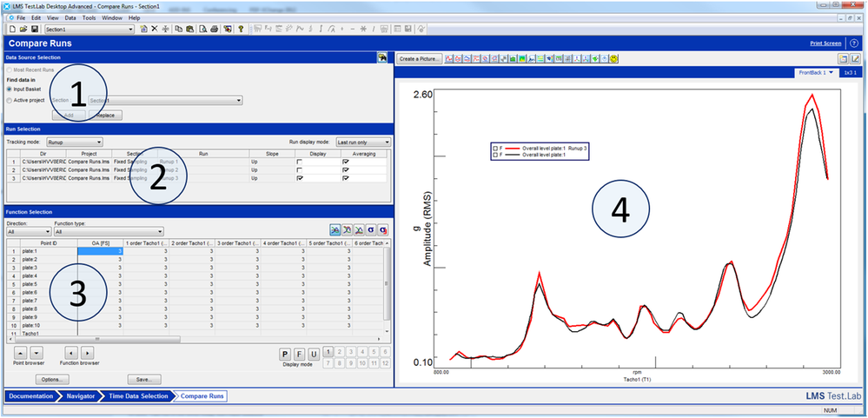Click the plate:5 Point ID cell
Image resolution: width=868 pixels, height=418 pixels.
coord(49,284)
